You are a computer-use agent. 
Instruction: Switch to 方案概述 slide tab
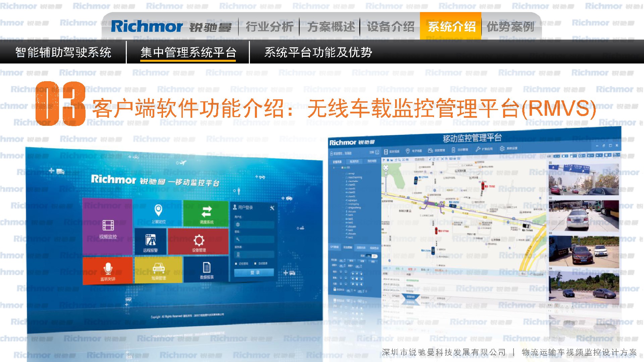[x=331, y=27]
